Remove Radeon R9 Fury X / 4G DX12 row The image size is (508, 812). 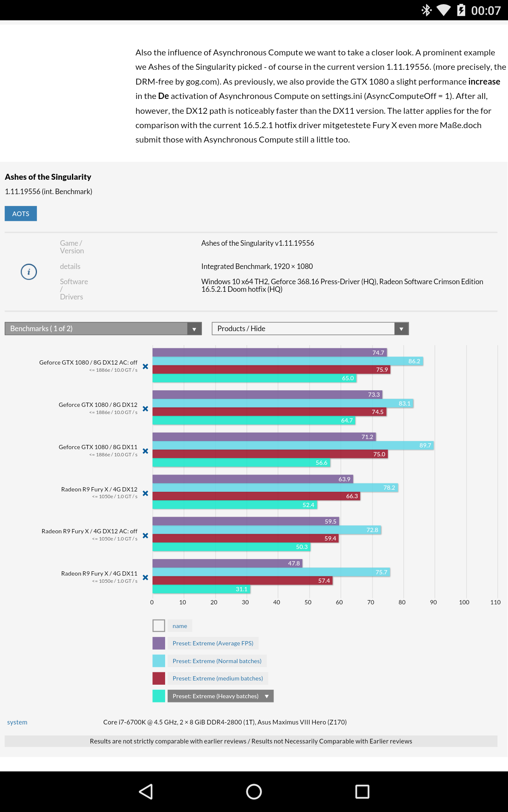pos(145,493)
